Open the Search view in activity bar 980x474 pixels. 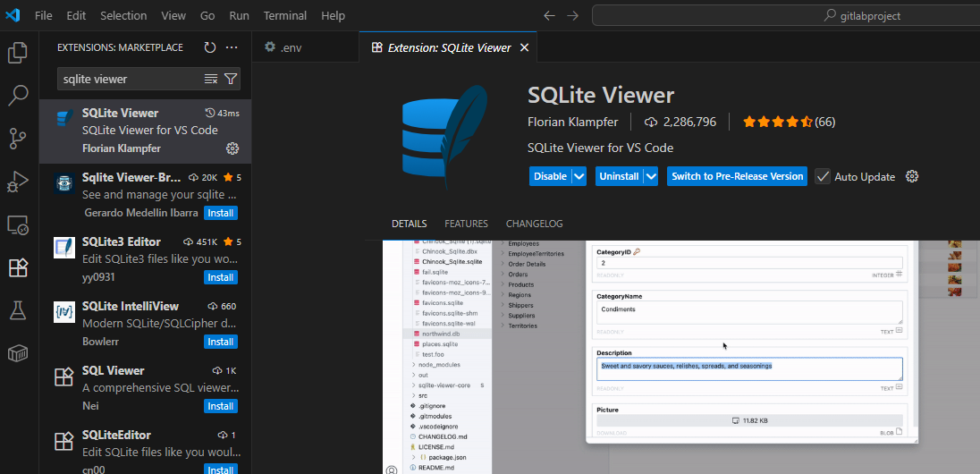coord(18,95)
